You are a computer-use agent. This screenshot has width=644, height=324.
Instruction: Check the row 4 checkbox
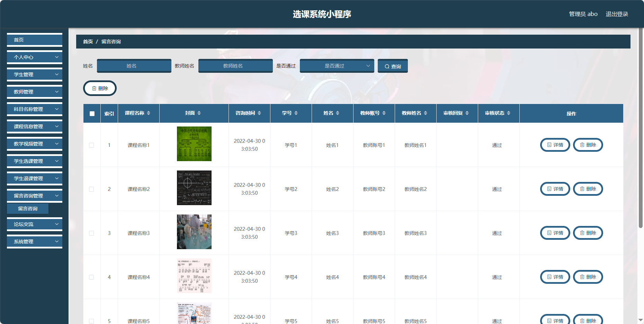[x=91, y=277]
